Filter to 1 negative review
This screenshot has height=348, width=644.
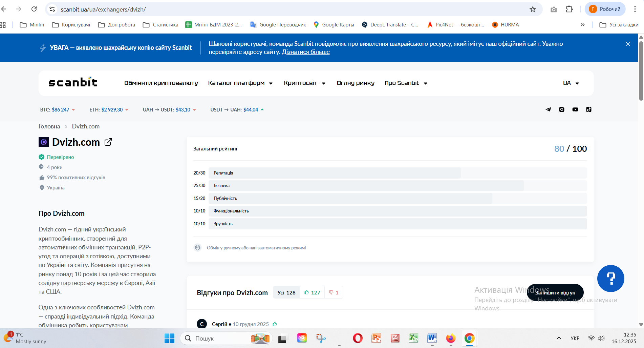334,292
